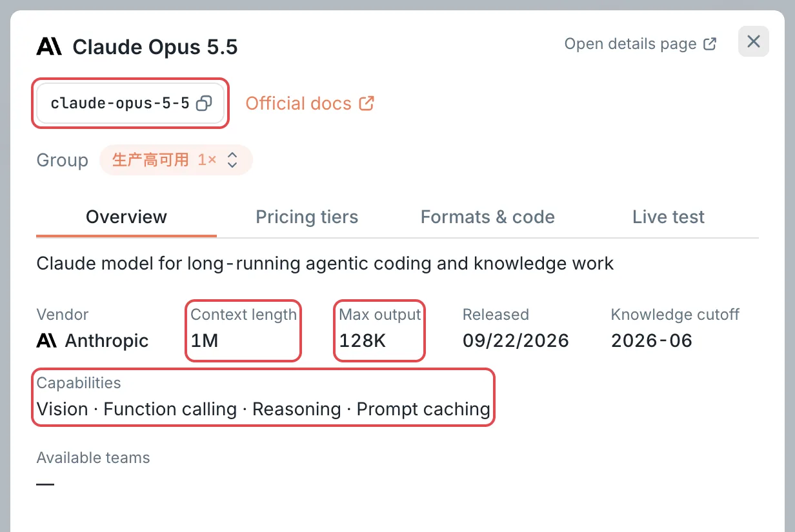Close the model details dialog
Image resolution: width=795 pixels, height=532 pixels.
click(754, 42)
